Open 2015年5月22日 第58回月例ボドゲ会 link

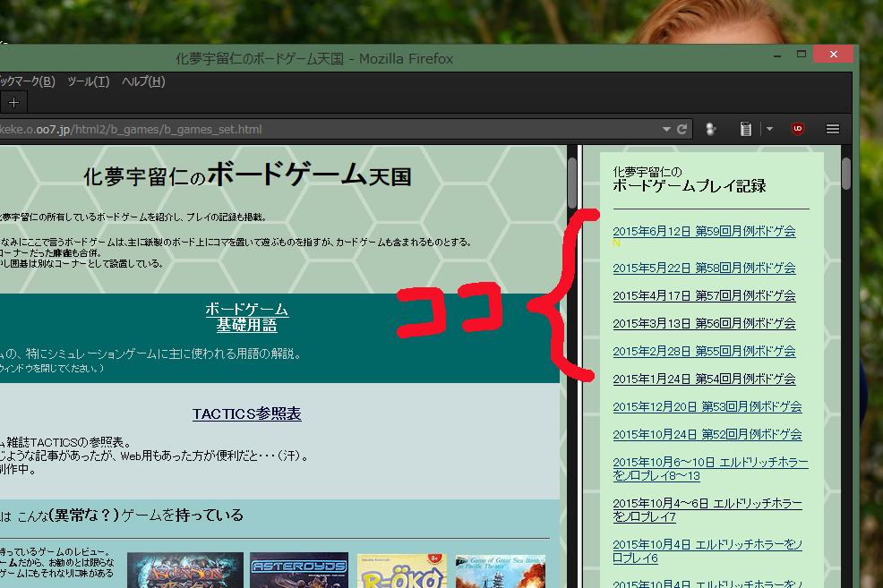pyautogui.click(x=704, y=268)
